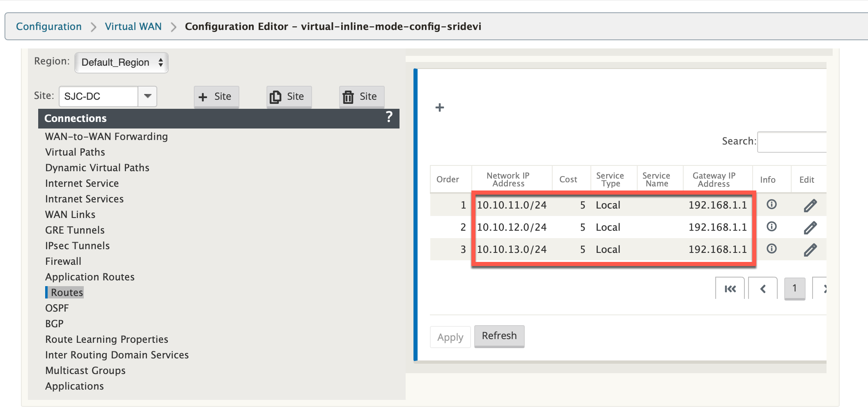Add a new Site
The image size is (868, 413).
[216, 97]
